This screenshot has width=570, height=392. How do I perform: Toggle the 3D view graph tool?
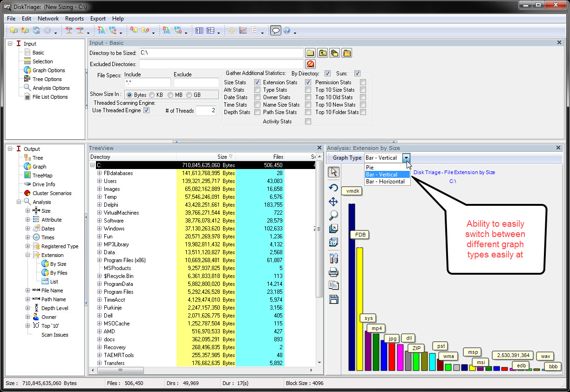[x=334, y=242]
